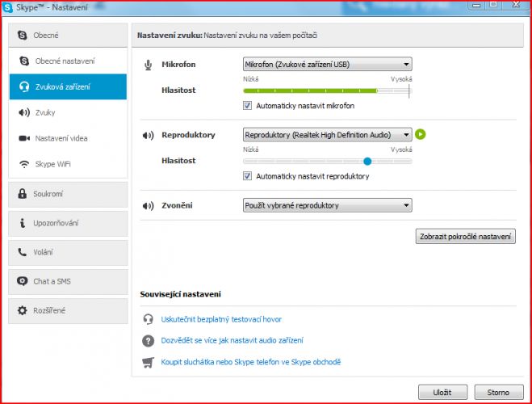Viewport: 532px width, 404px height.
Task: Click the microphone icon next to Mikrofon
Action: (148, 65)
